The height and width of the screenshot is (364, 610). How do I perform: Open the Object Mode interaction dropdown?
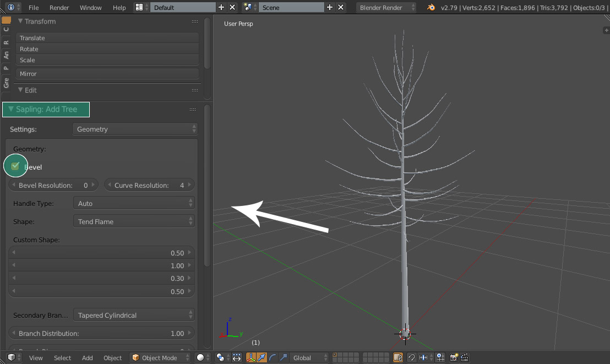click(x=160, y=357)
